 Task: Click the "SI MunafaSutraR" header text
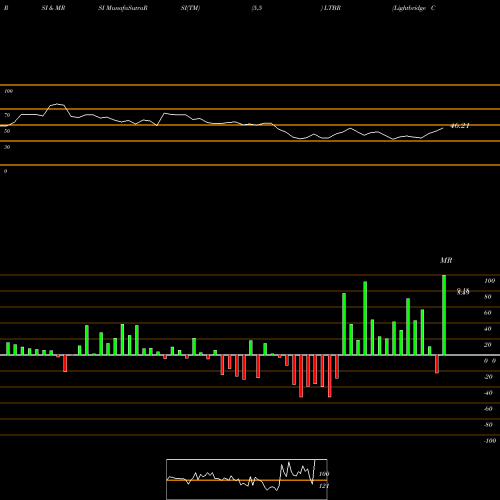(x=123, y=8)
